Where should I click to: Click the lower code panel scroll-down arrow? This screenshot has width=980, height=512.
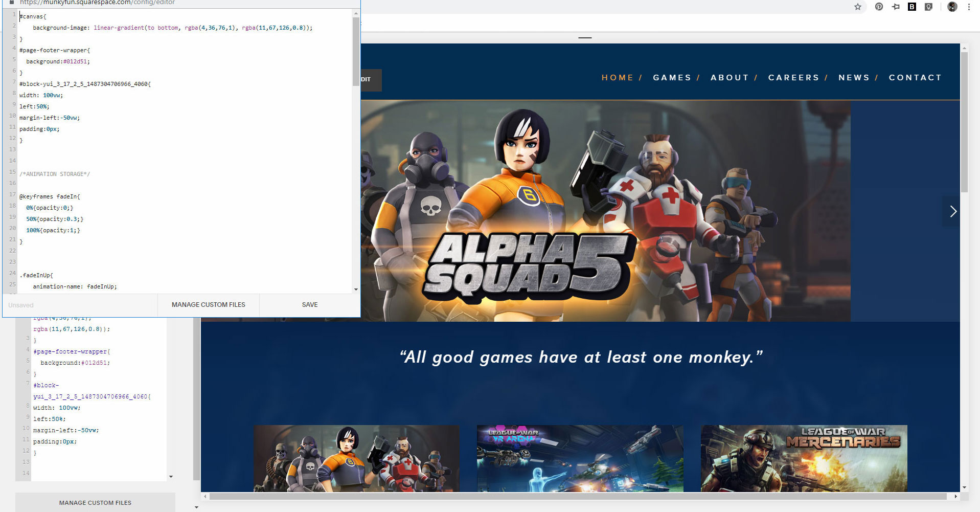click(x=171, y=477)
